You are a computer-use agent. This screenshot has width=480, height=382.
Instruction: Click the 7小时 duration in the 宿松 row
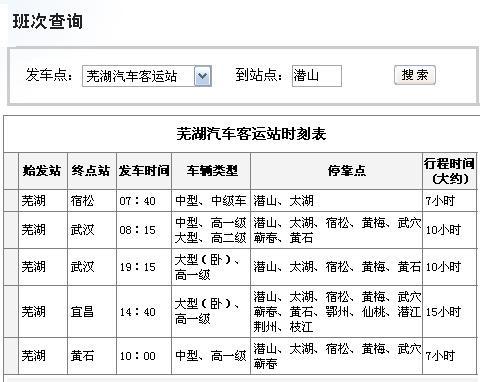449,201
